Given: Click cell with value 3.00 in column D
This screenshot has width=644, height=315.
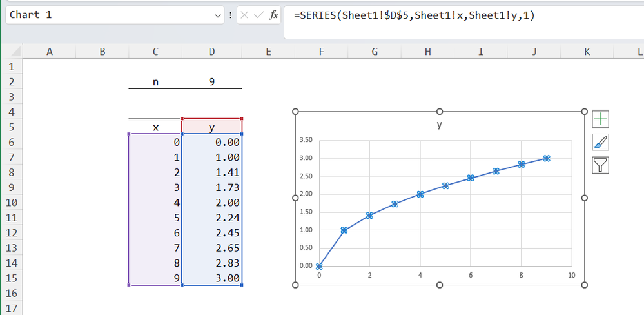Looking at the screenshot, I should click(211, 278).
